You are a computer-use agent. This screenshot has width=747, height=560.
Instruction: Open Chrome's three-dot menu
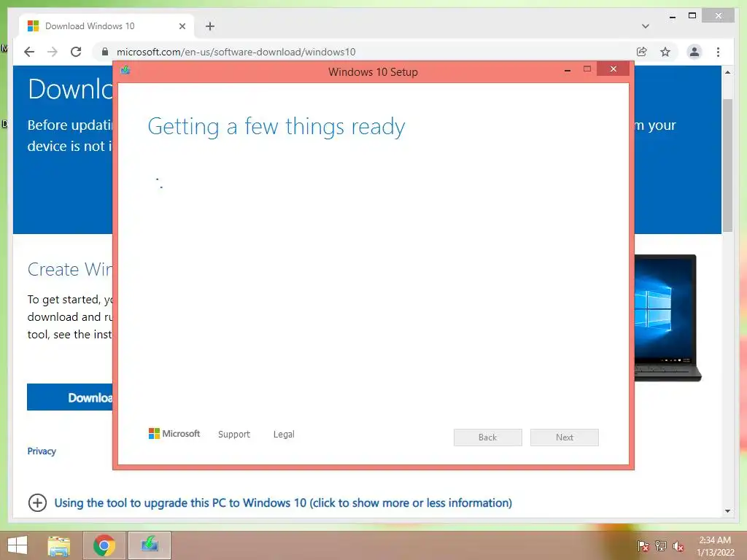(x=718, y=52)
